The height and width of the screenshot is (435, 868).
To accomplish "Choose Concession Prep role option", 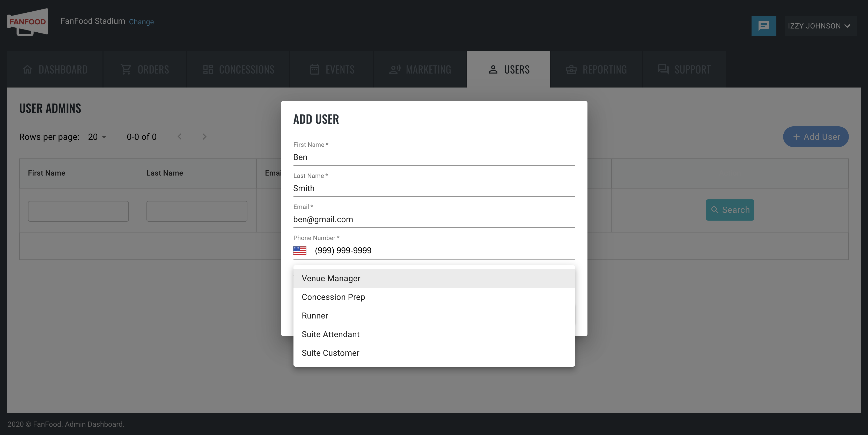I will [434, 297].
